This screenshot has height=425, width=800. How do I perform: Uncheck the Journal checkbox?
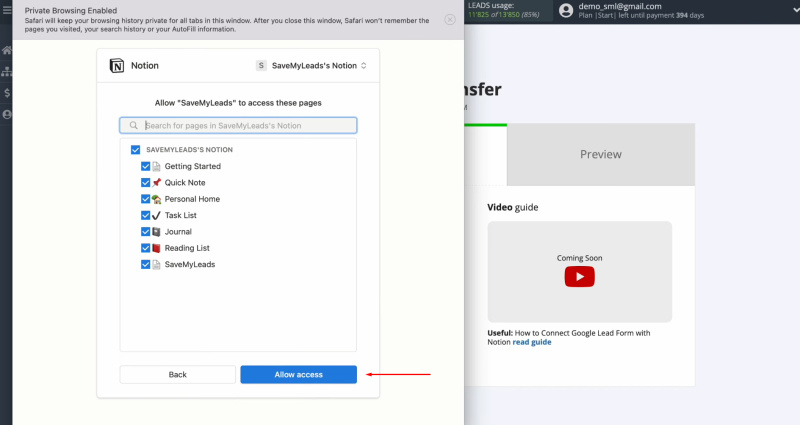[x=145, y=232]
